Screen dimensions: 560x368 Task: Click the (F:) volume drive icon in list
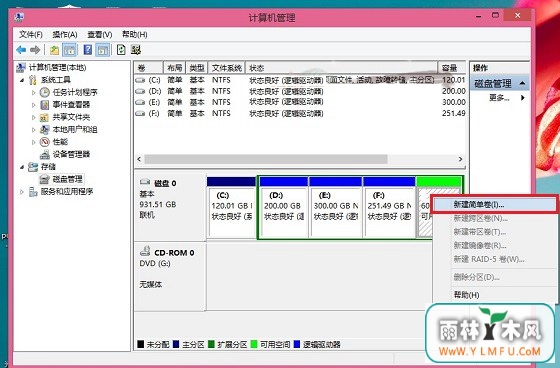pyautogui.click(x=140, y=114)
